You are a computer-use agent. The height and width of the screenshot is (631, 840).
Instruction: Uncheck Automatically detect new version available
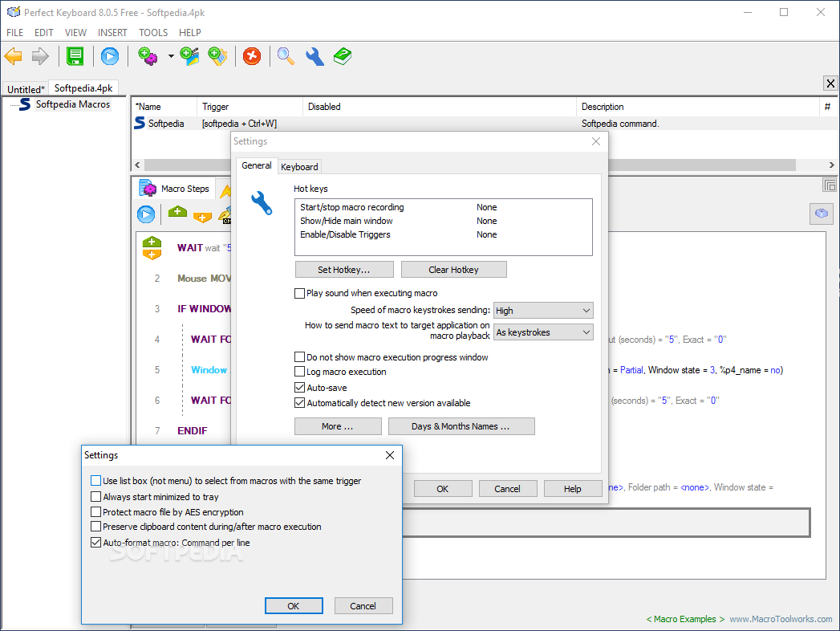pyautogui.click(x=299, y=403)
